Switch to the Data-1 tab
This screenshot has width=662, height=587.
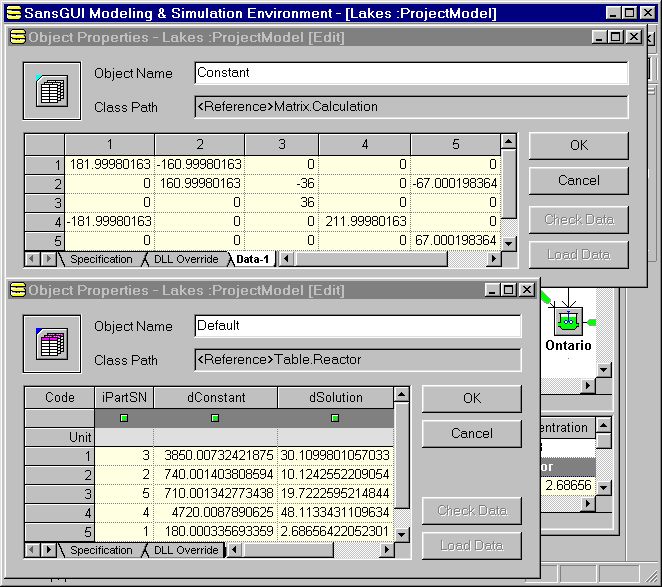tap(253, 259)
